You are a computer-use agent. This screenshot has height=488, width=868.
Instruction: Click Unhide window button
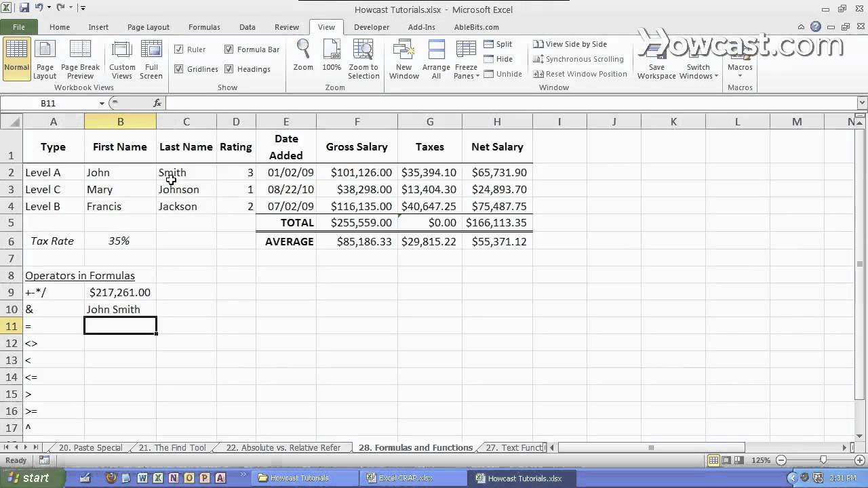tap(502, 74)
